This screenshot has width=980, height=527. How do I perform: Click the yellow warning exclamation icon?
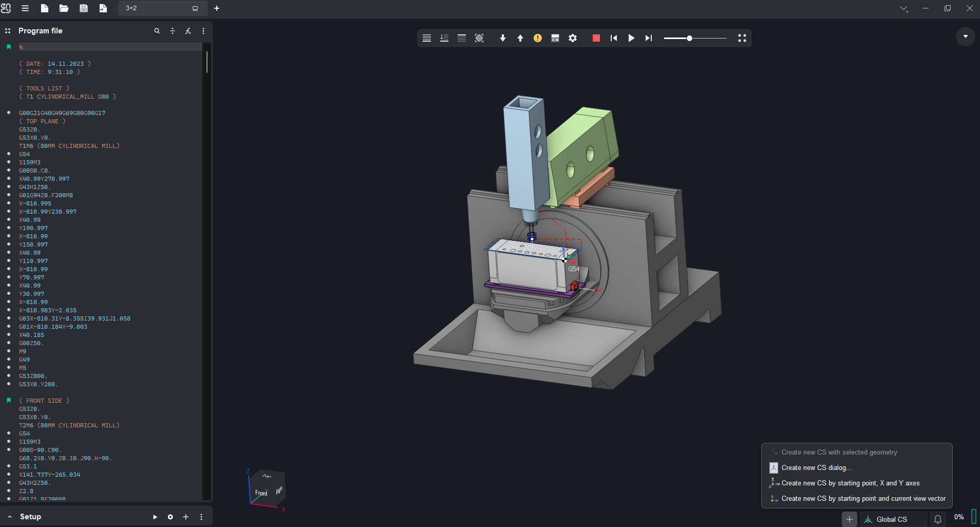[538, 38]
